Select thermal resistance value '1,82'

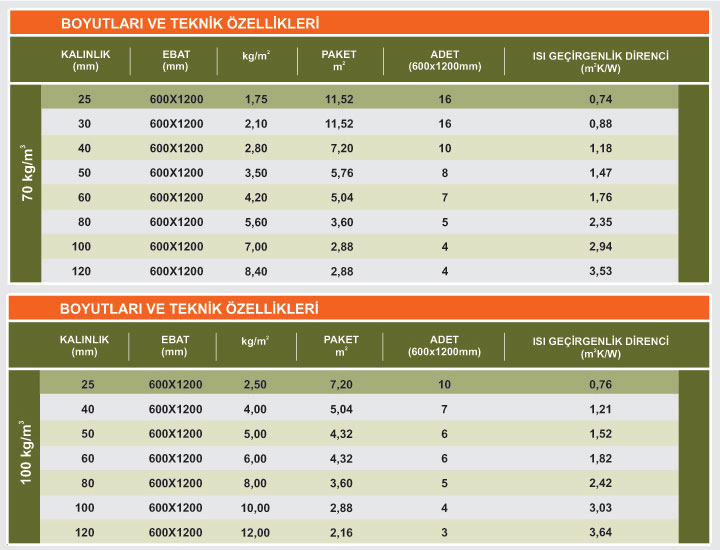pos(601,459)
